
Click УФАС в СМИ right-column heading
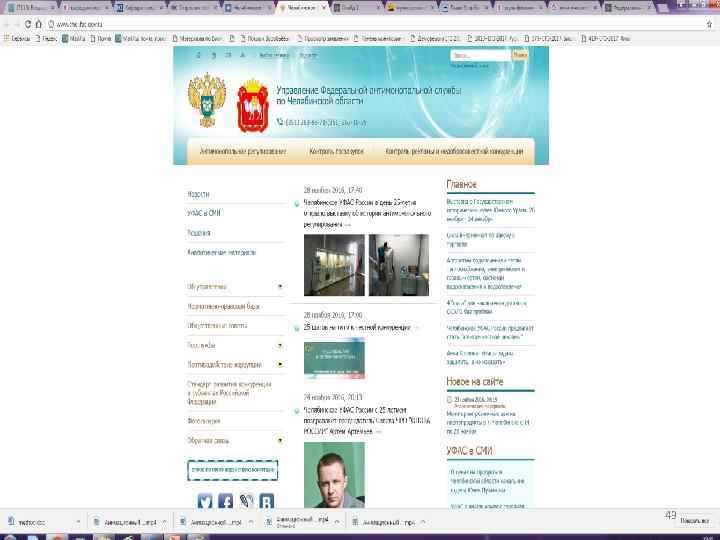point(469,451)
